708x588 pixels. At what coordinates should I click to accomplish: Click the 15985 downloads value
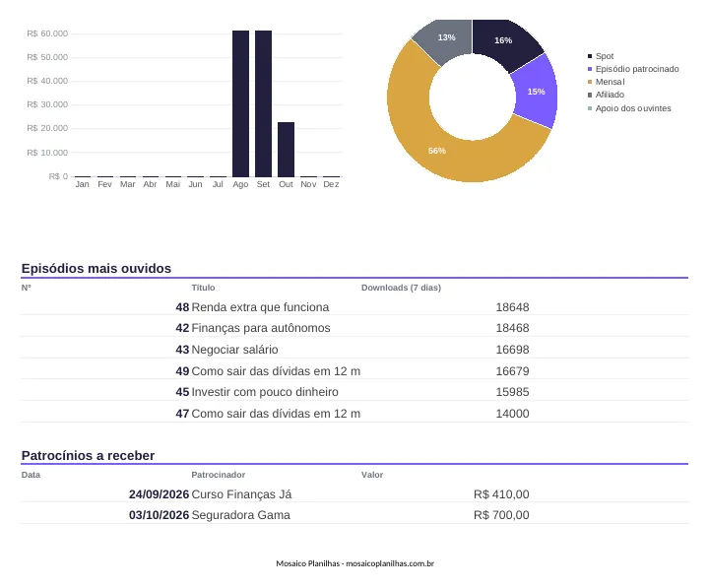512,392
